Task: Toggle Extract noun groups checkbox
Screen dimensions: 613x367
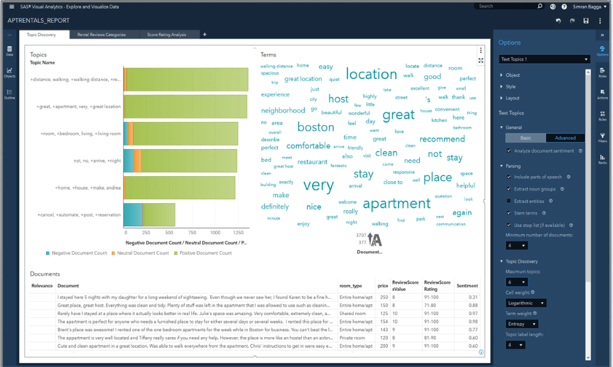Action: [x=509, y=189]
